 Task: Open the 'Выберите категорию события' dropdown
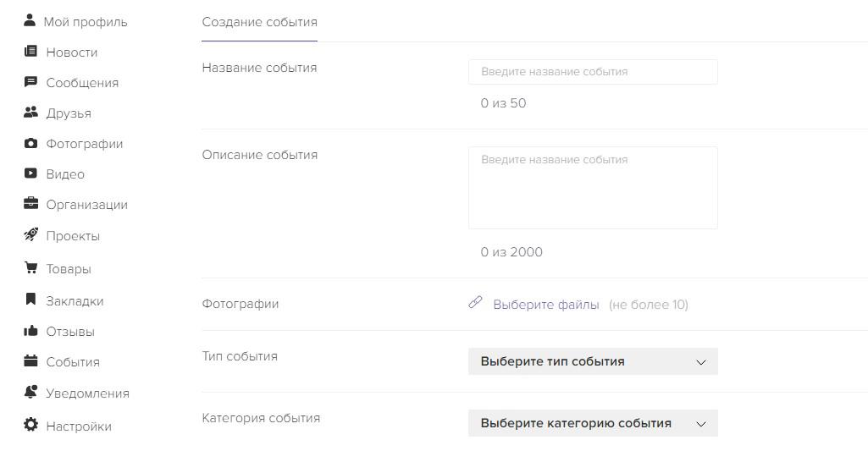(x=592, y=423)
